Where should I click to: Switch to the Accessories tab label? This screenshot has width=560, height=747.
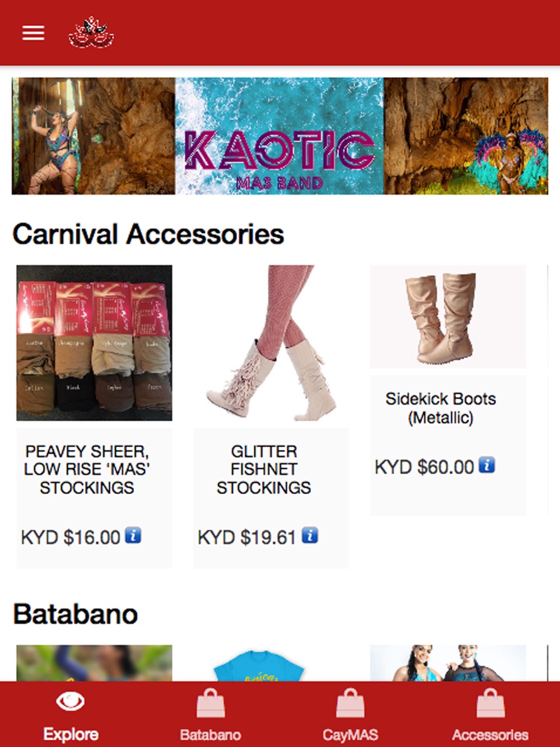(x=491, y=735)
